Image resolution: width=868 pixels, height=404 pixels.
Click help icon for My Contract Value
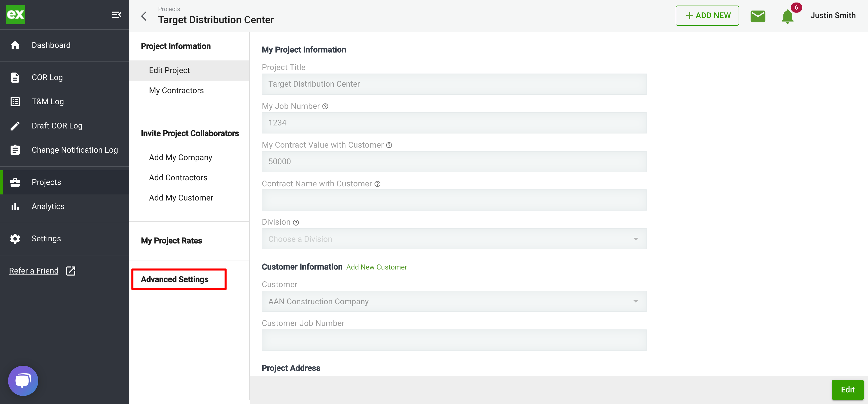coord(389,145)
